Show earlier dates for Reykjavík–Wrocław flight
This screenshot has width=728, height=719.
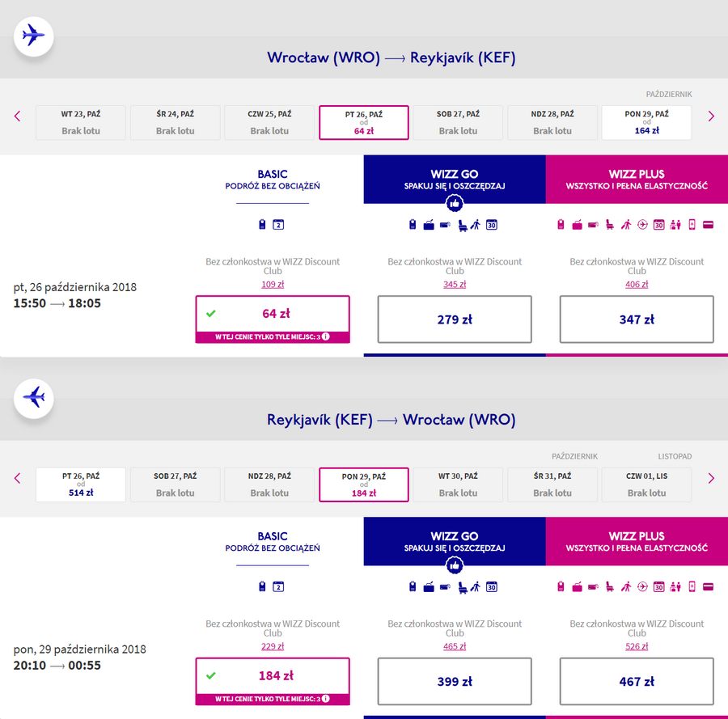[x=17, y=478]
